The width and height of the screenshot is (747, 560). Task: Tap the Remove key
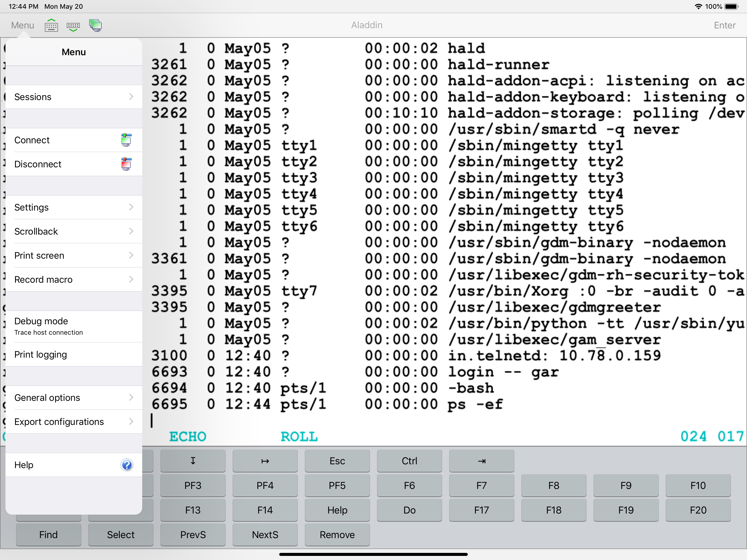pos(337,535)
